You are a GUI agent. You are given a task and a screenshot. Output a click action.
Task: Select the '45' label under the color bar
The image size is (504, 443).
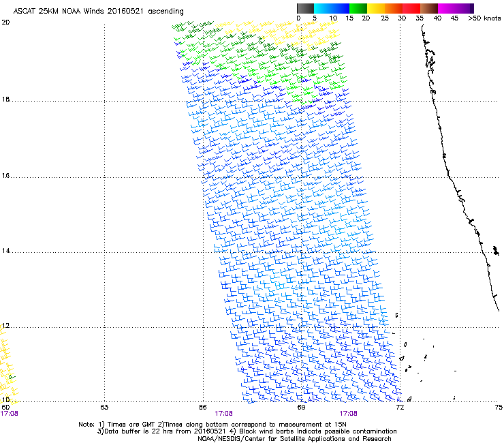pyautogui.click(x=454, y=18)
